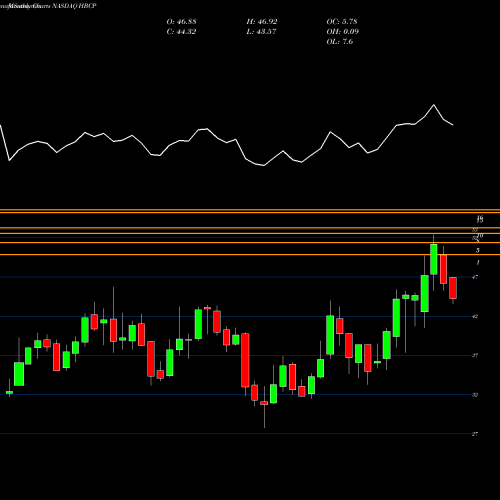Click the '27' price axis label
This screenshot has width=500, height=500.
click(x=475, y=434)
